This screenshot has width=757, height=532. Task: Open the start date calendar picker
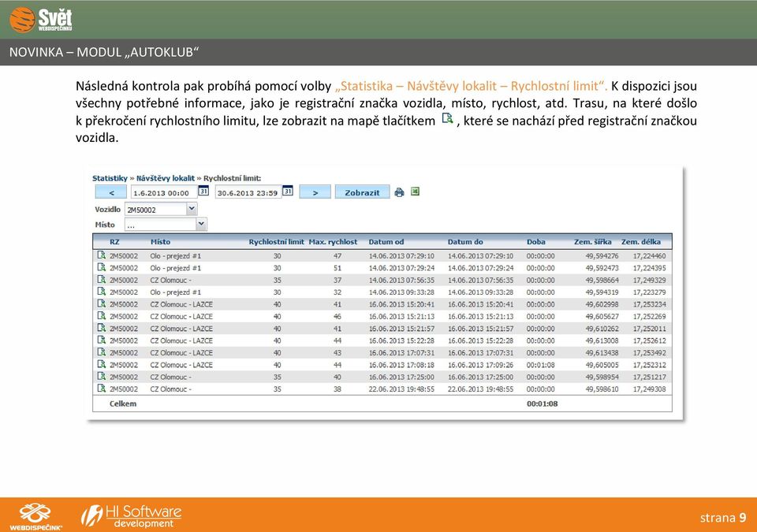click(x=203, y=191)
